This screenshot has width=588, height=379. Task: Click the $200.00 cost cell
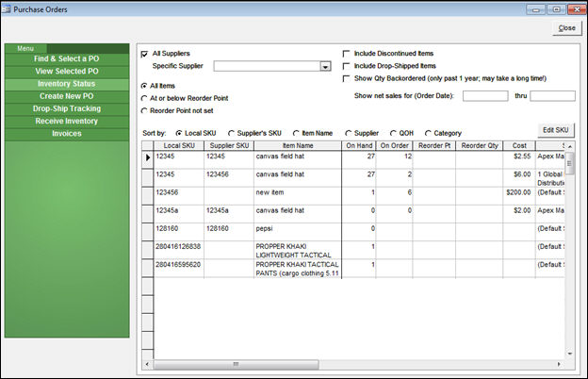tap(519, 196)
